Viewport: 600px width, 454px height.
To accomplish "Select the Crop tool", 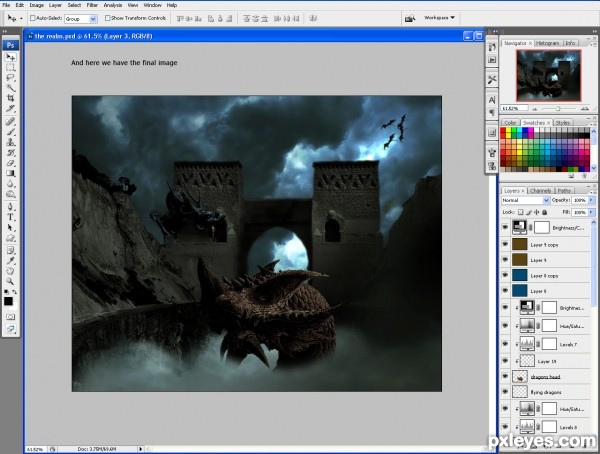I will click(x=10, y=98).
